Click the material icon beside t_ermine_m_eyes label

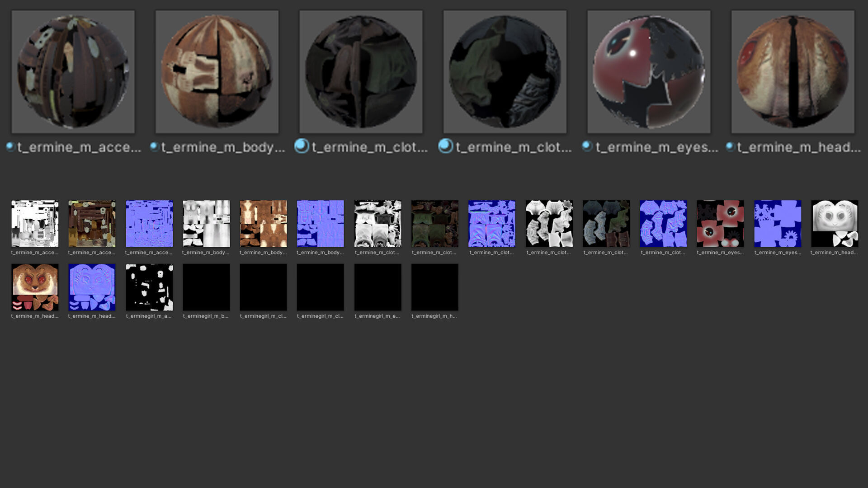587,146
